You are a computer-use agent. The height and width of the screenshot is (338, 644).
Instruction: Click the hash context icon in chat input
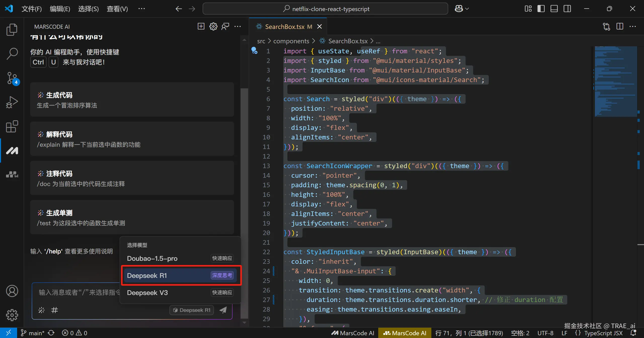point(54,310)
